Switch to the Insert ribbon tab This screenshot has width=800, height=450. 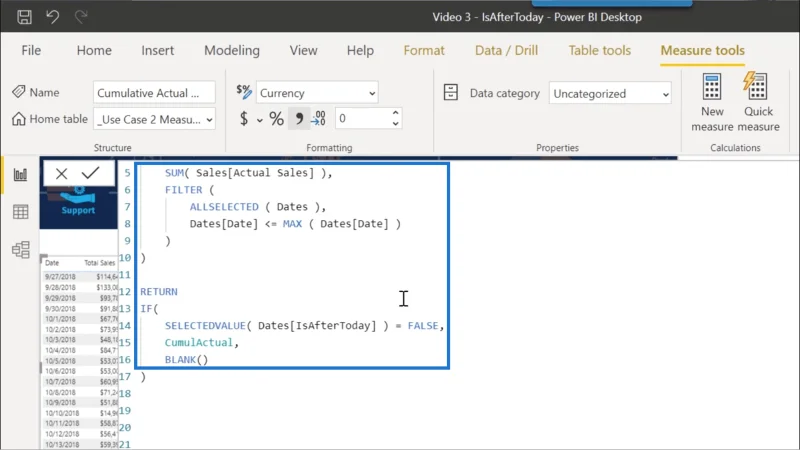click(x=158, y=51)
